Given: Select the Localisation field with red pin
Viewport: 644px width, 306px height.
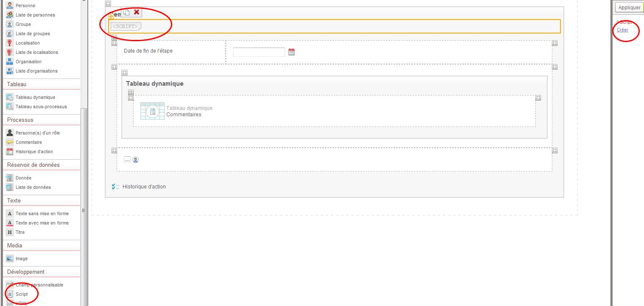Looking at the screenshot, I should point(23,43).
